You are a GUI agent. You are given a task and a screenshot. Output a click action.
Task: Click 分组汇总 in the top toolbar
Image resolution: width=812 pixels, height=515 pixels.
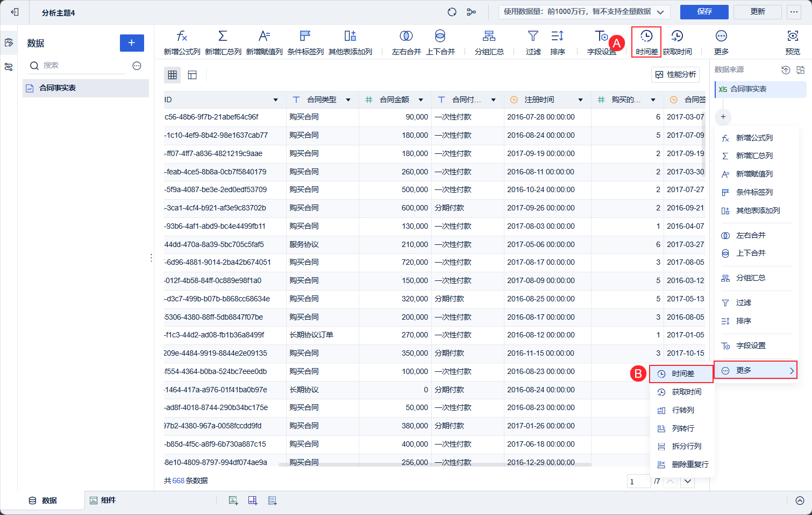tap(489, 43)
